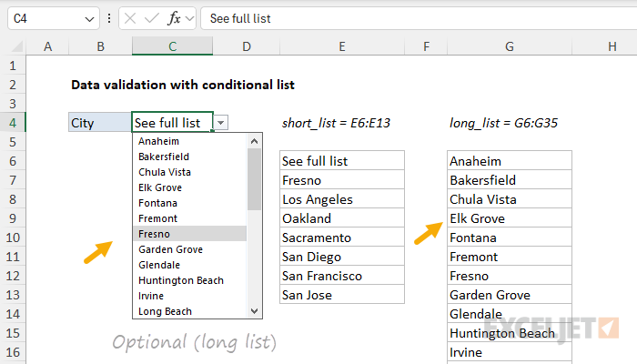Click Fontana cell in column G
Image resolution: width=637 pixels, height=364 pixels.
pyautogui.click(x=510, y=237)
